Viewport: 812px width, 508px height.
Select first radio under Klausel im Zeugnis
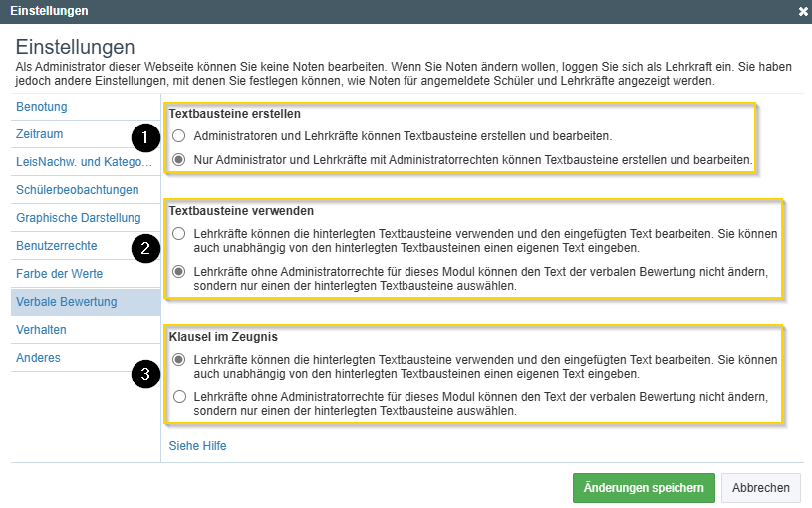[178, 360]
